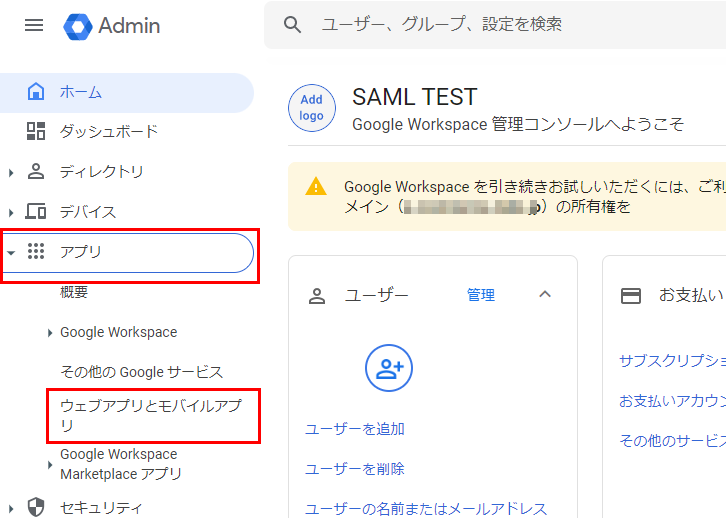
Task: Click the アプリ grid icon
Action: 36,251
